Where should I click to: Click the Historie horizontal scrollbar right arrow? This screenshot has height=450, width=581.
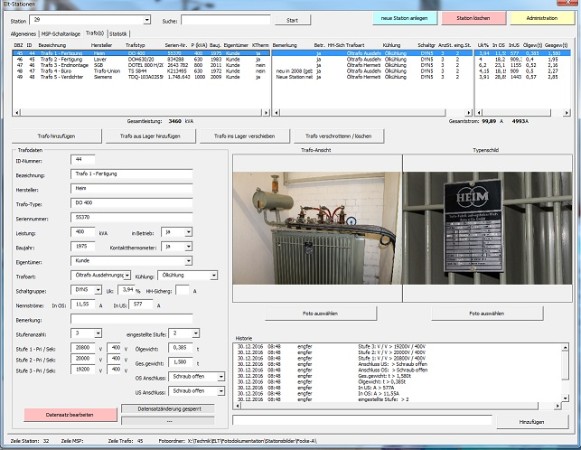point(557,406)
